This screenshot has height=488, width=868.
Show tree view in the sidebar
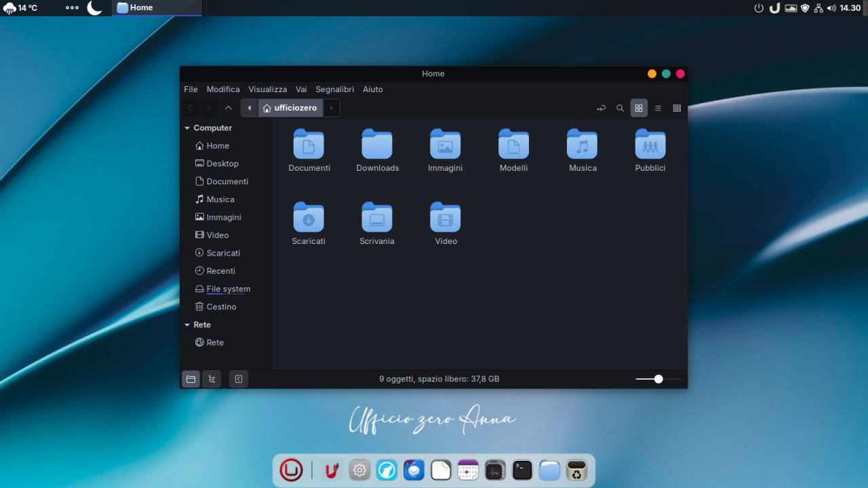click(212, 380)
